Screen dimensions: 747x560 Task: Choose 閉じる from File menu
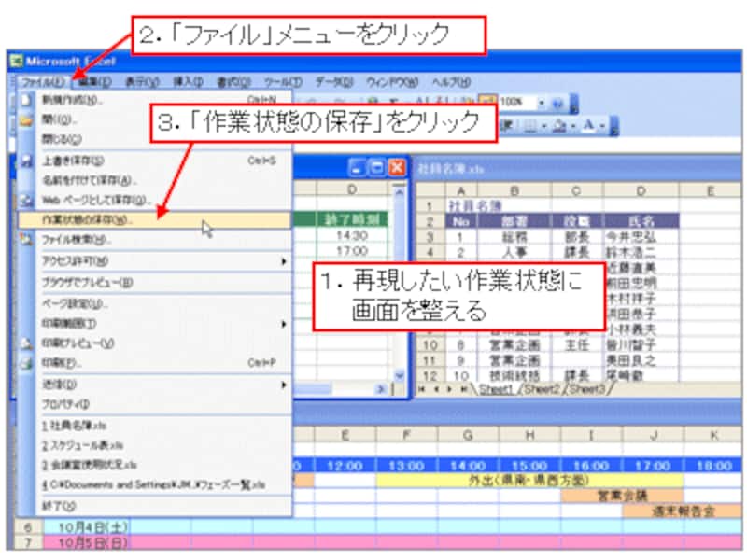coord(155,139)
